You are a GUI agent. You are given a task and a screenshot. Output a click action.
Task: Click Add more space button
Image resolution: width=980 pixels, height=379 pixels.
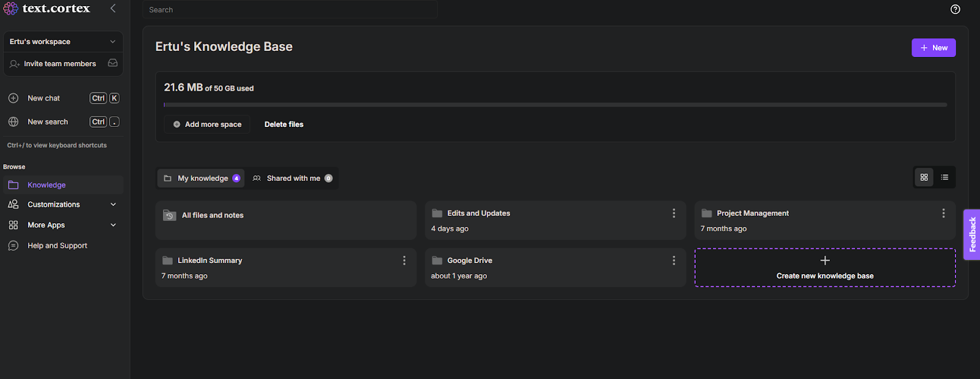207,124
